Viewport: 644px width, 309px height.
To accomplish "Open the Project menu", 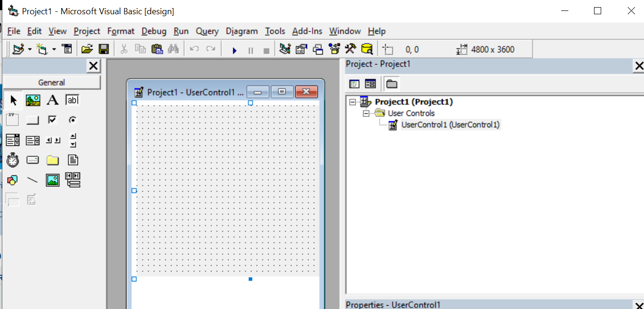I will [87, 31].
